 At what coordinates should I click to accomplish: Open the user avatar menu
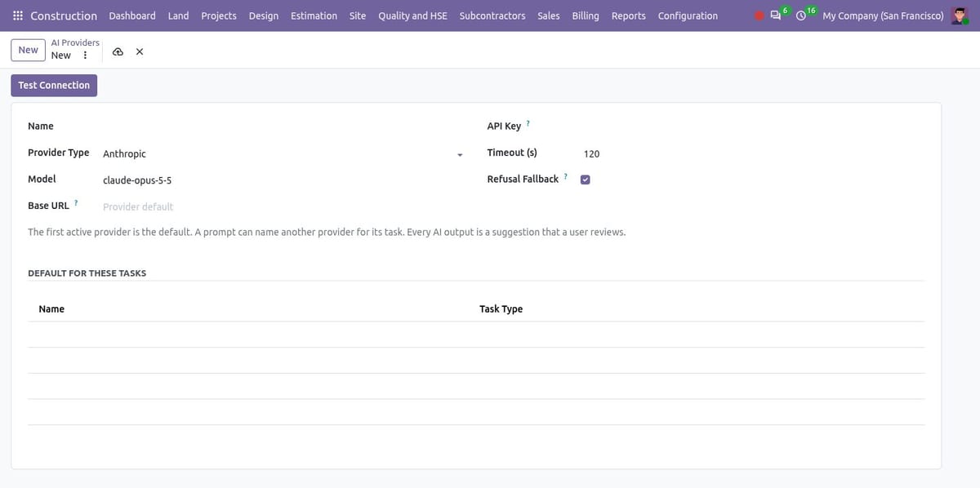click(x=960, y=16)
